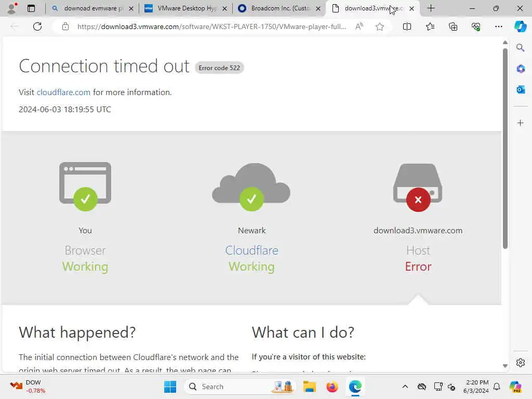Open Settings and more ellipsis menu
Screen dimensions: 532x399
[498, 26]
